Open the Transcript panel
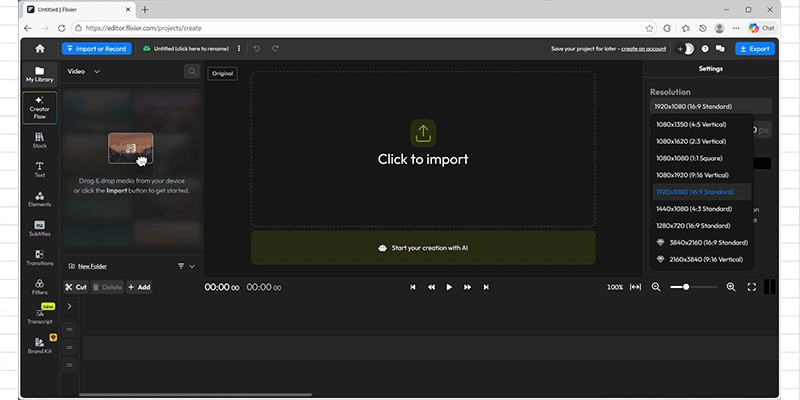The image size is (800, 400). (x=40, y=316)
